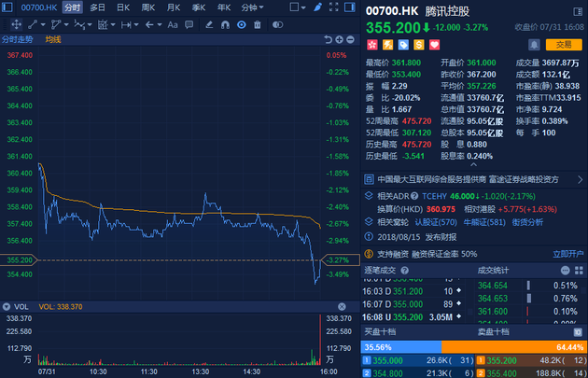Image resolution: width=588 pixels, height=378 pixels.
Task: Switch to the 周K chart tab
Action: (148, 7)
